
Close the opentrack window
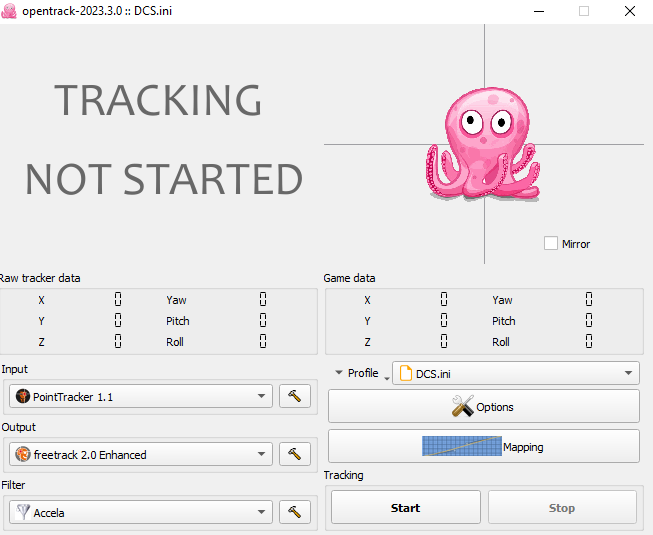[630, 11]
